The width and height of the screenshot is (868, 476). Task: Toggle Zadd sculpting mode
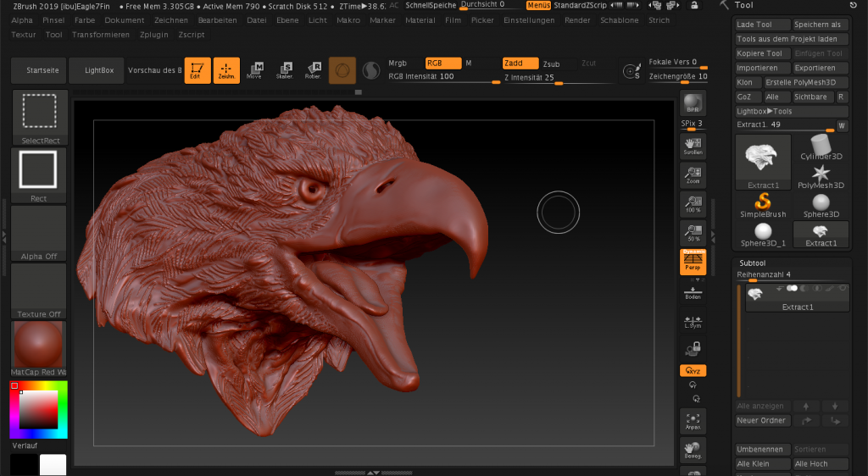pyautogui.click(x=520, y=64)
